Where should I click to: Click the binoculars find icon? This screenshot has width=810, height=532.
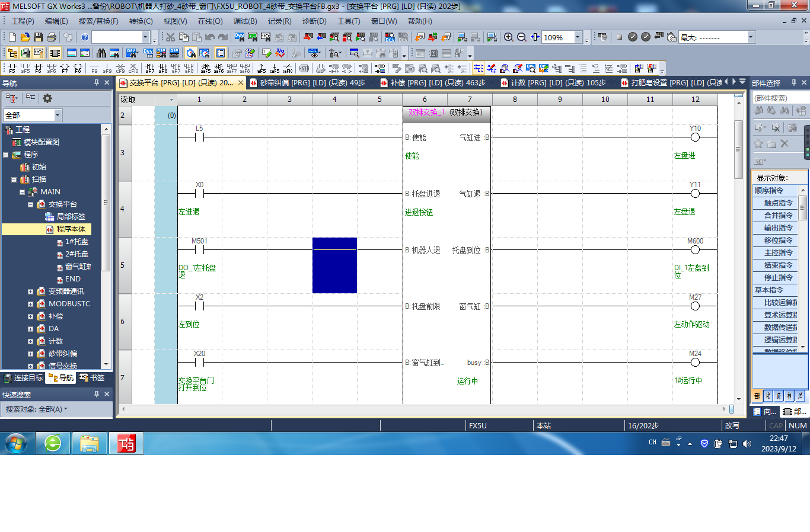pos(101,53)
